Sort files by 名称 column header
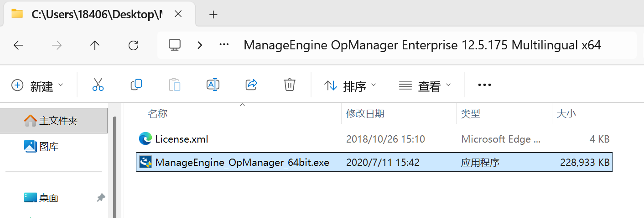The height and width of the screenshot is (218, 644). click(158, 114)
